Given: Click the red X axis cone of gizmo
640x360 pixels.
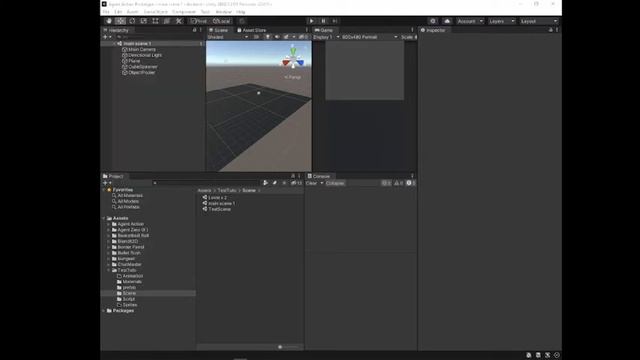Looking at the screenshot, I should [x=285, y=63].
